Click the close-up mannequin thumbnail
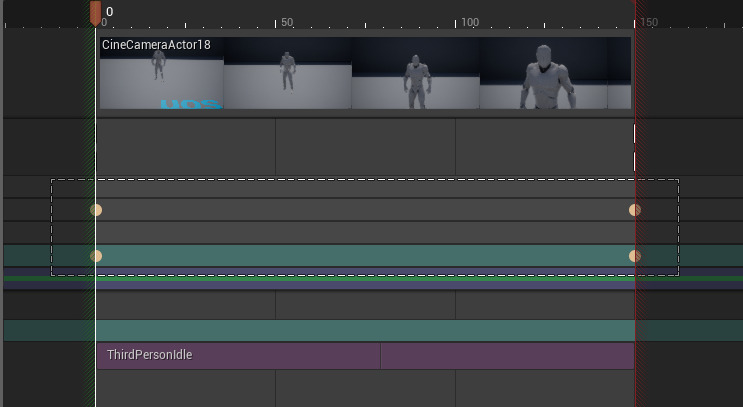This screenshot has width=743, height=407. 543,80
